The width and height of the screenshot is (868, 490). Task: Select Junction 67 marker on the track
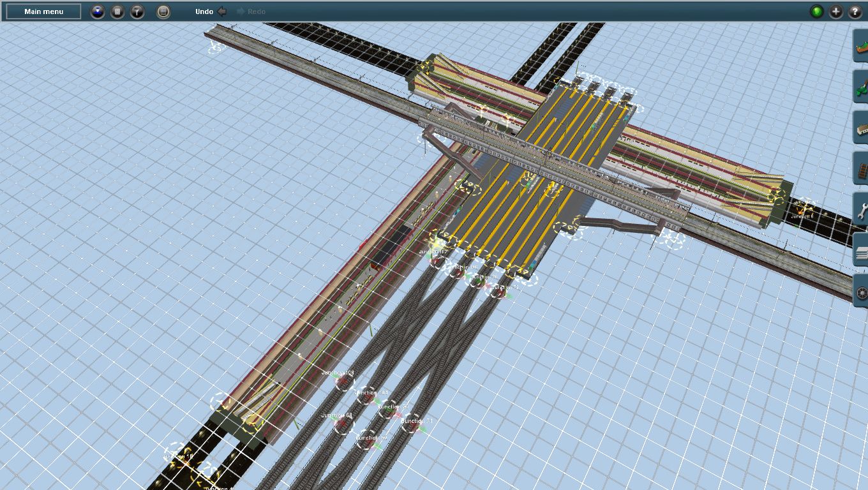pos(366,440)
